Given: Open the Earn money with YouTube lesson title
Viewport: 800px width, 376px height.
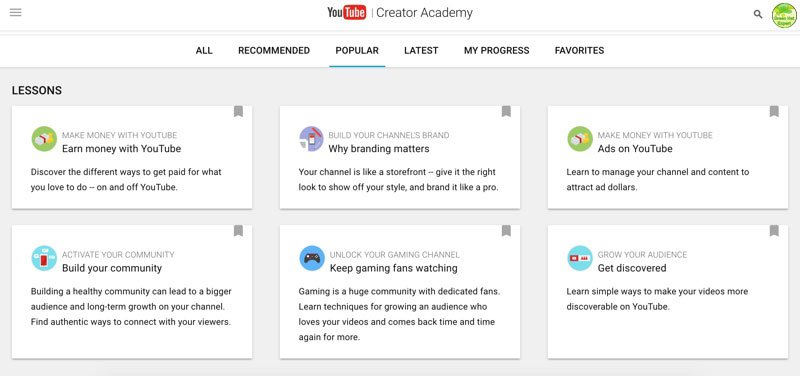Looking at the screenshot, I should 121,149.
